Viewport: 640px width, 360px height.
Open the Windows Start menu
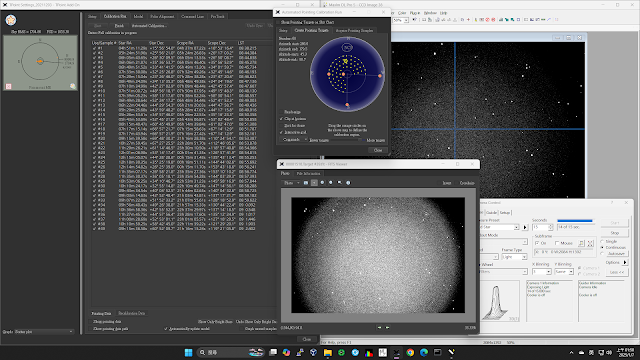(x=188, y=352)
